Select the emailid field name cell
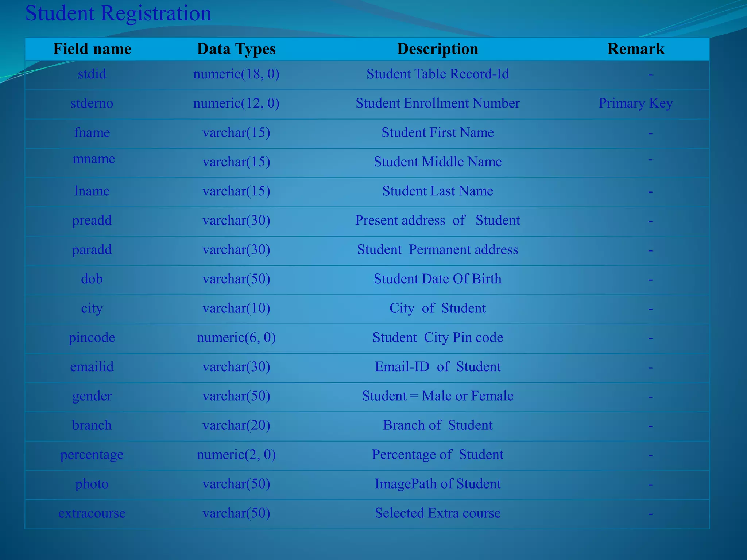This screenshot has width=747, height=560. tap(92, 367)
